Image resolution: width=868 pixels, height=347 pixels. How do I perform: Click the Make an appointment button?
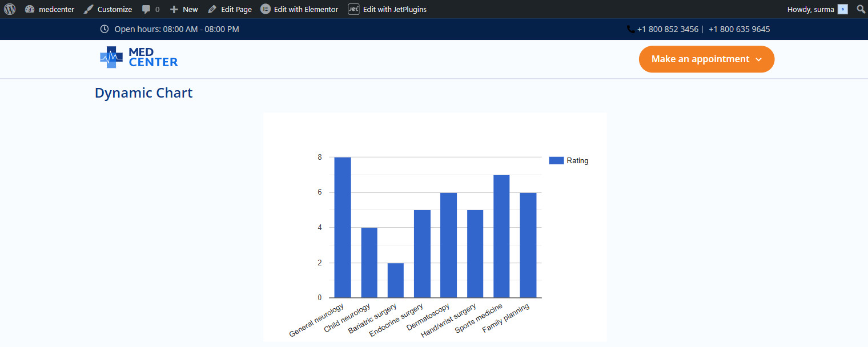706,59
